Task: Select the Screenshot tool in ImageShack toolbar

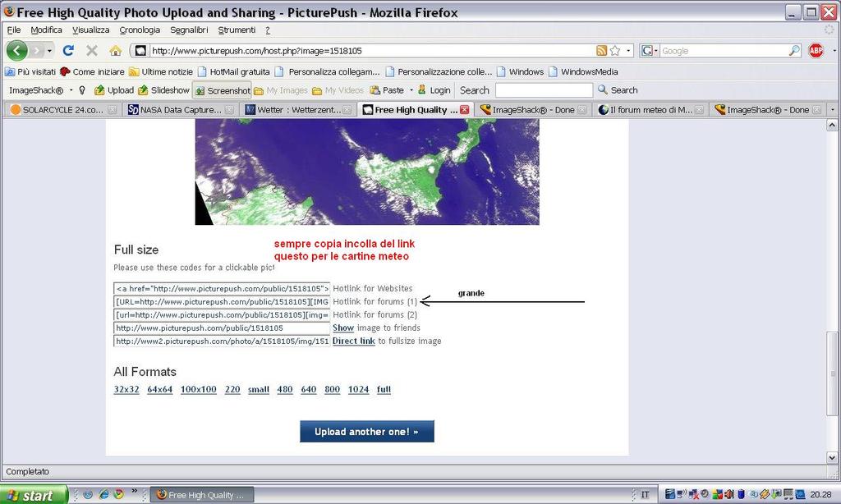Action: (222, 90)
